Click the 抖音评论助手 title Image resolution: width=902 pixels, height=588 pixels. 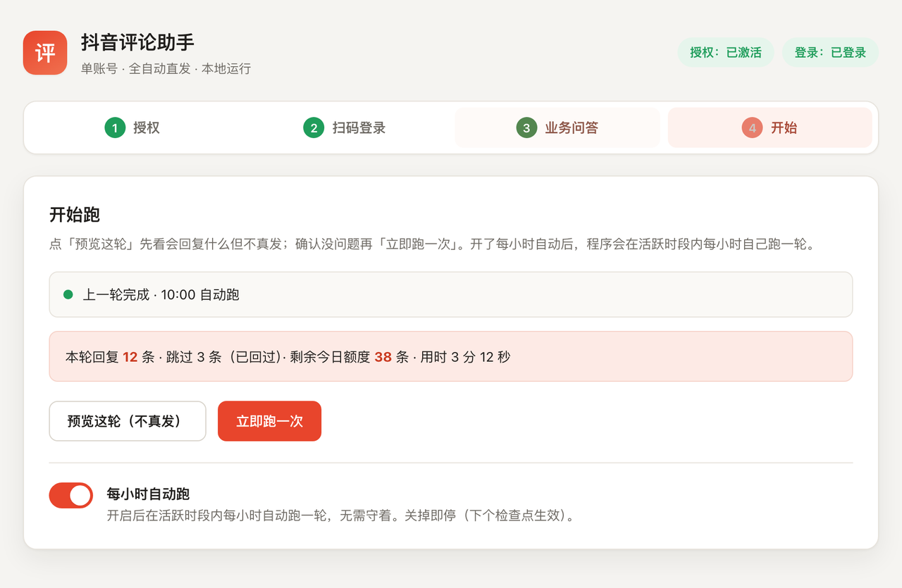(x=137, y=42)
